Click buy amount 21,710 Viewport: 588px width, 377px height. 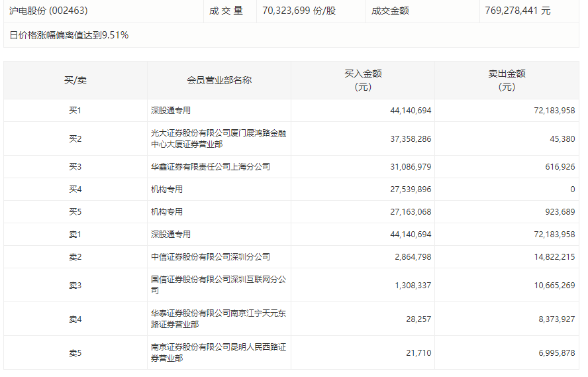pyautogui.click(x=418, y=352)
